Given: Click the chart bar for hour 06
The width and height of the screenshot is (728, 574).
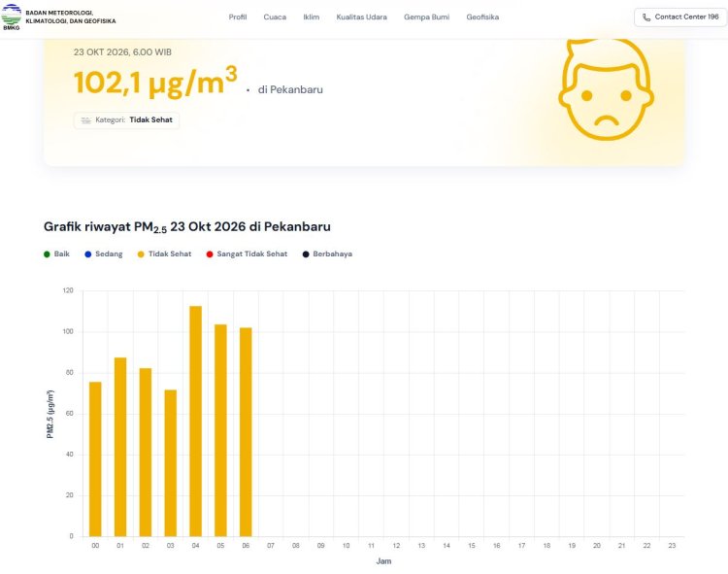Looking at the screenshot, I should click(x=246, y=432).
